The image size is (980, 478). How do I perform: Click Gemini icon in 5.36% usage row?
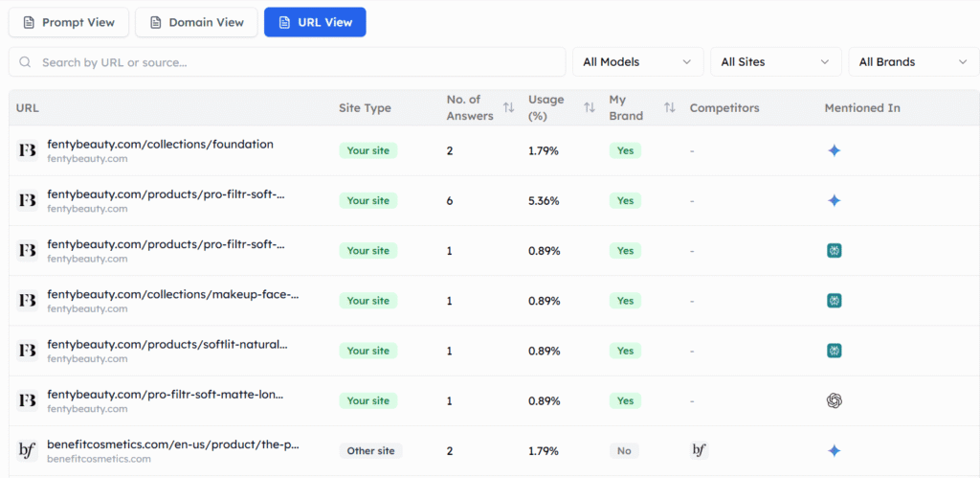pos(834,201)
